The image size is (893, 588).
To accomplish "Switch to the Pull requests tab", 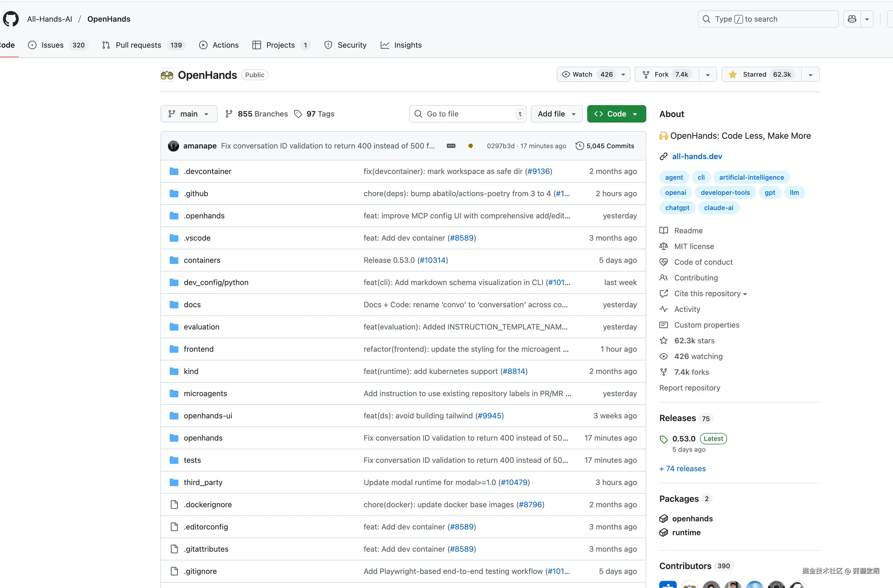I will (138, 45).
